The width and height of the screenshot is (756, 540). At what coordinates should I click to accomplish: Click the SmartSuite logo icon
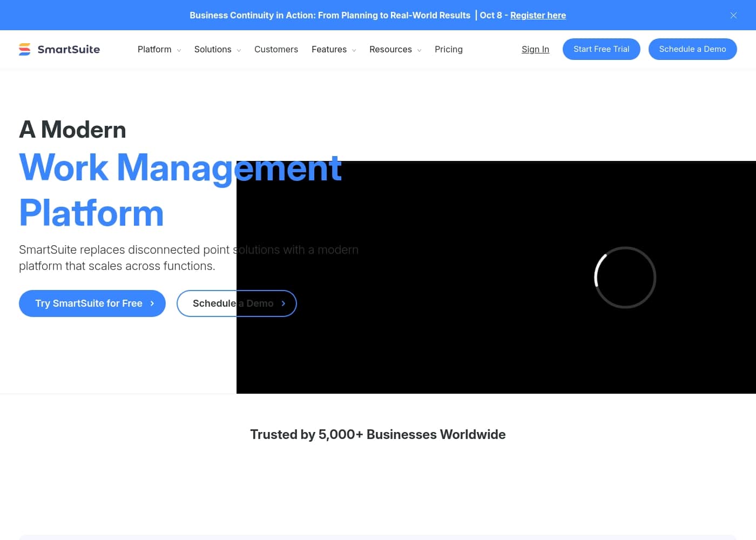[25, 49]
